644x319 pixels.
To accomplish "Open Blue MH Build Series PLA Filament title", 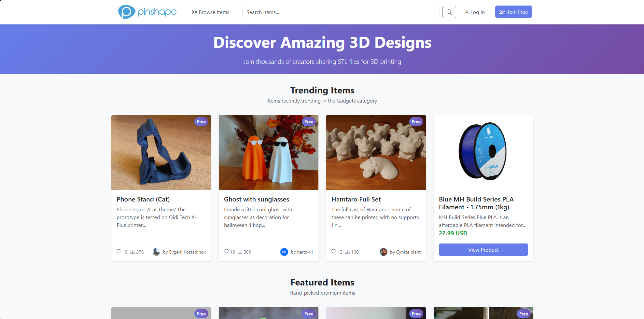I will [476, 203].
